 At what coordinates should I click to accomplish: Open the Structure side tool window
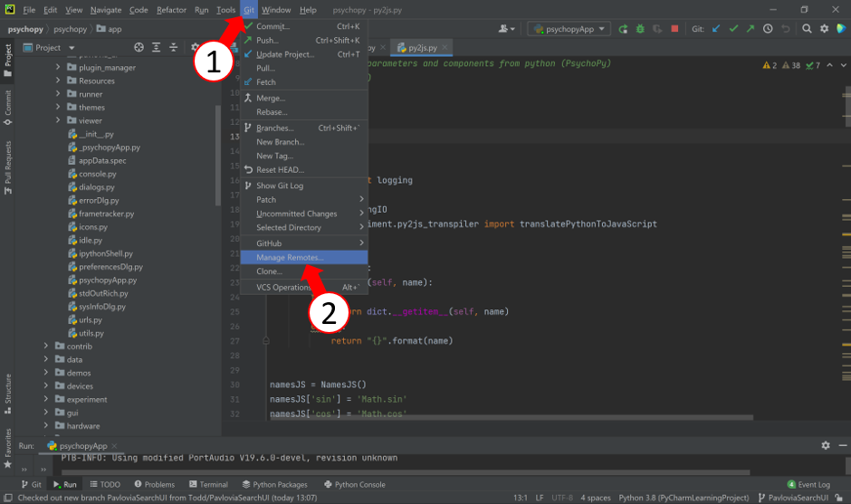click(7, 394)
